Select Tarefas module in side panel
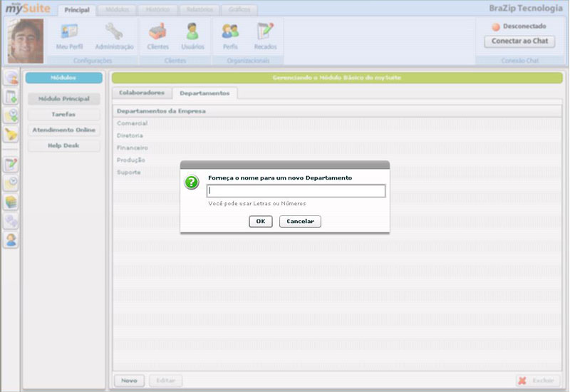Viewport: 570px width, 392px height. [63, 114]
